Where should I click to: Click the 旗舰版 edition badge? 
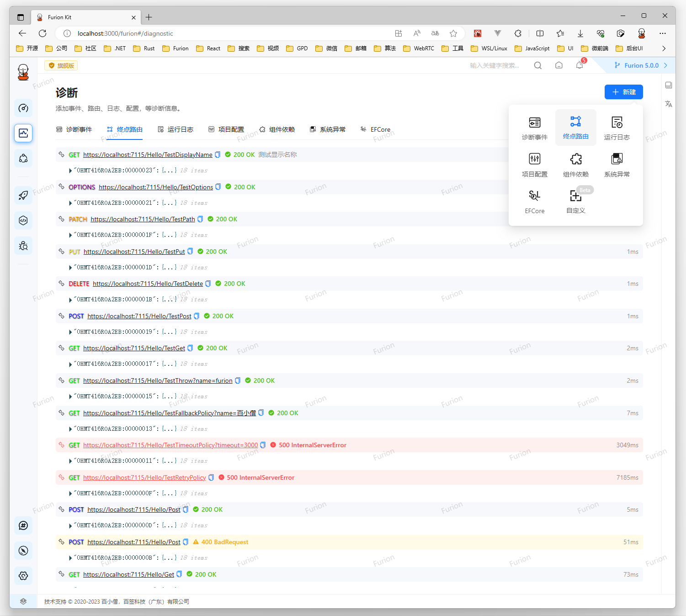61,65
